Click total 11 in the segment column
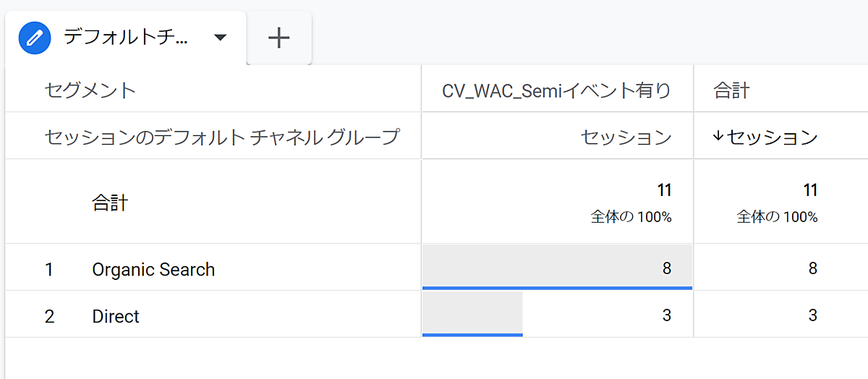The height and width of the screenshot is (379, 868). (664, 191)
